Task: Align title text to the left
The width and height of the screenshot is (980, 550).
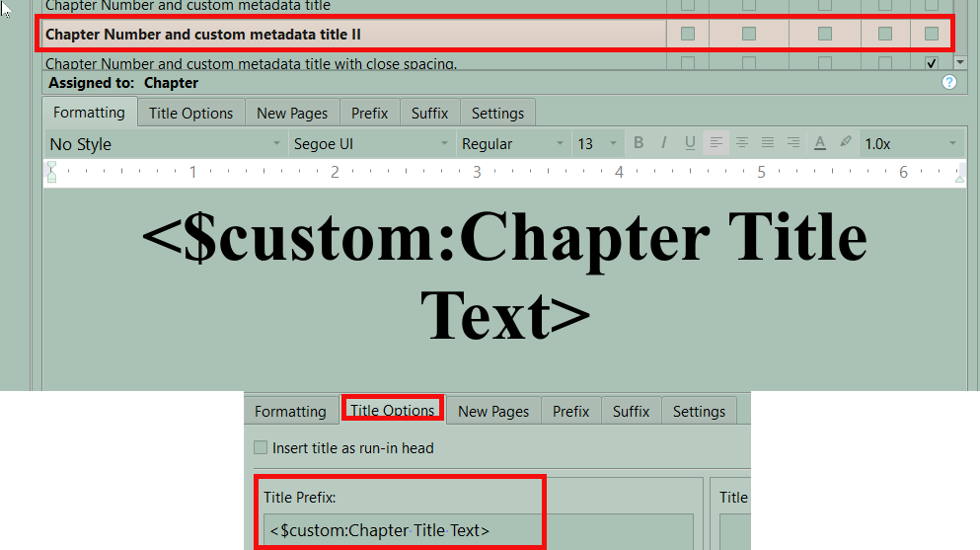Action: 716,143
